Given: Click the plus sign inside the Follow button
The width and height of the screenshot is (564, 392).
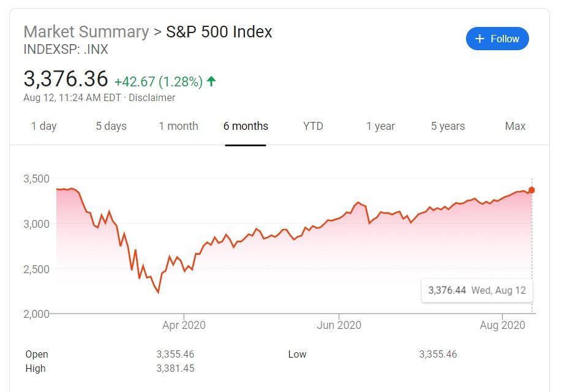Looking at the screenshot, I should tap(479, 39).
